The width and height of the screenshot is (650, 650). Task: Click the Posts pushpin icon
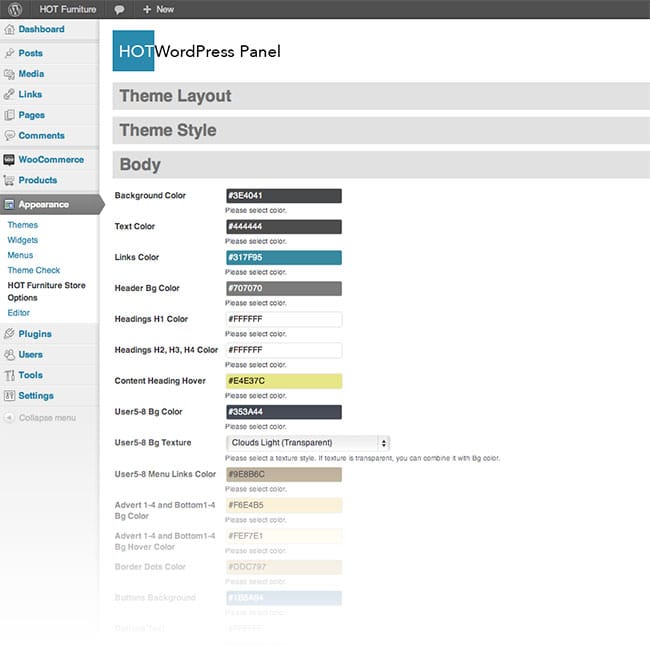tap(9, 53)
